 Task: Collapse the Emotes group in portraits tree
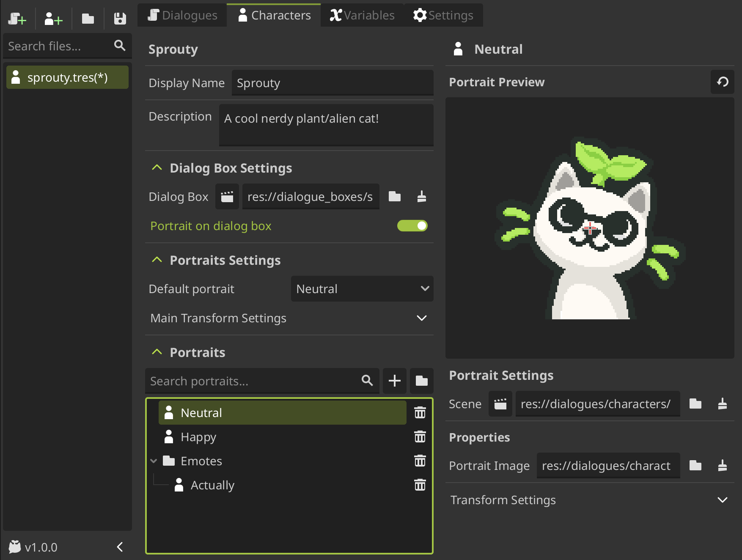(154, 461)
